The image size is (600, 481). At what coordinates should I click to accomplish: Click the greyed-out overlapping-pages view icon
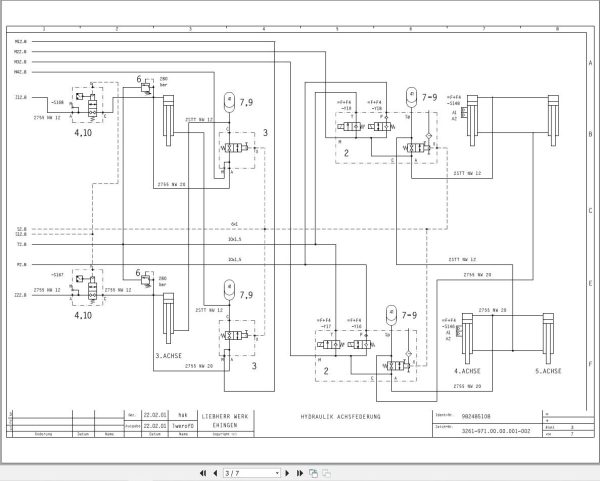tap(326, 473)
